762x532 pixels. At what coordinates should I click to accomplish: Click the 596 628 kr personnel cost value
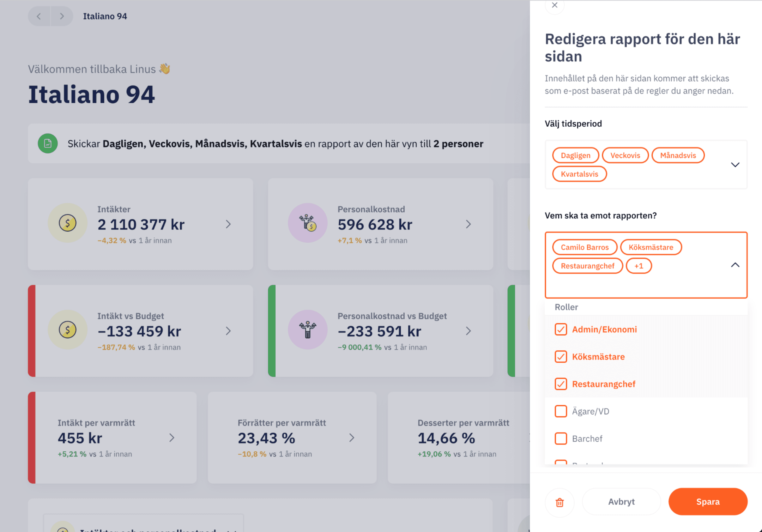tap(375, 225)
